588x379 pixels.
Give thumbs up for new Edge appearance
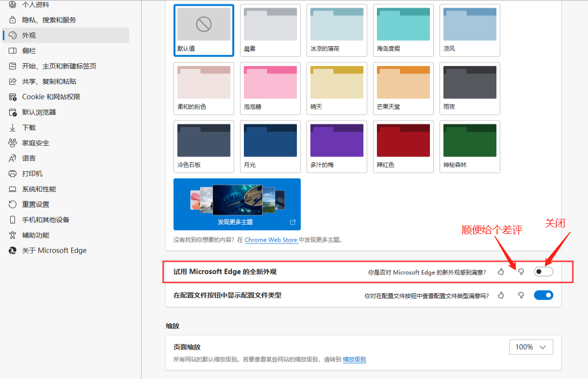point(501,272)
